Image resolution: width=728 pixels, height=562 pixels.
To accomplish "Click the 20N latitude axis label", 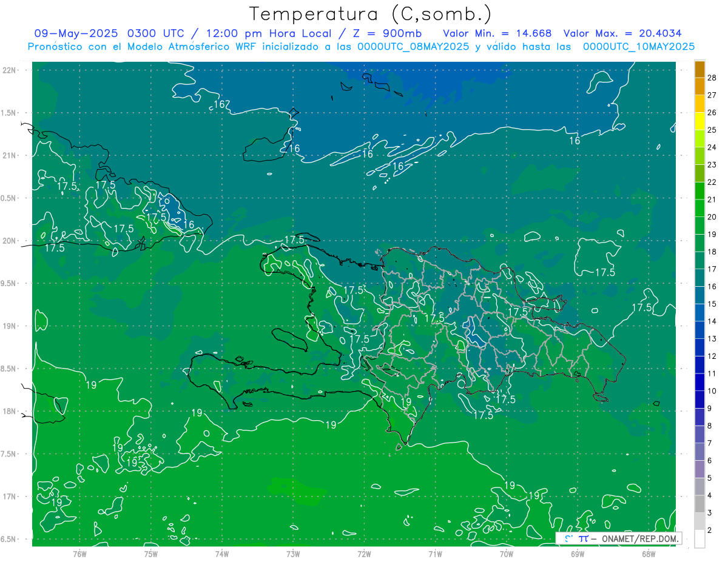I will (x=10, y=241).
